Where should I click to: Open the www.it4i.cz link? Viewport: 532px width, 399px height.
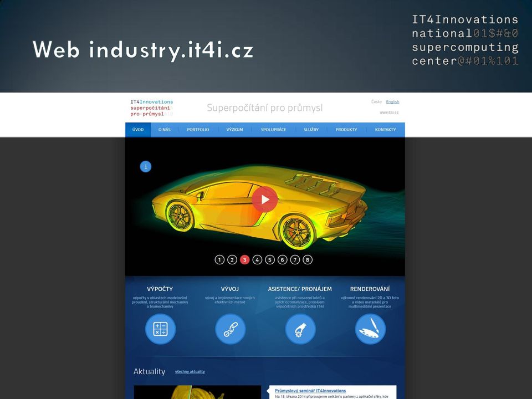pos(389,112)
